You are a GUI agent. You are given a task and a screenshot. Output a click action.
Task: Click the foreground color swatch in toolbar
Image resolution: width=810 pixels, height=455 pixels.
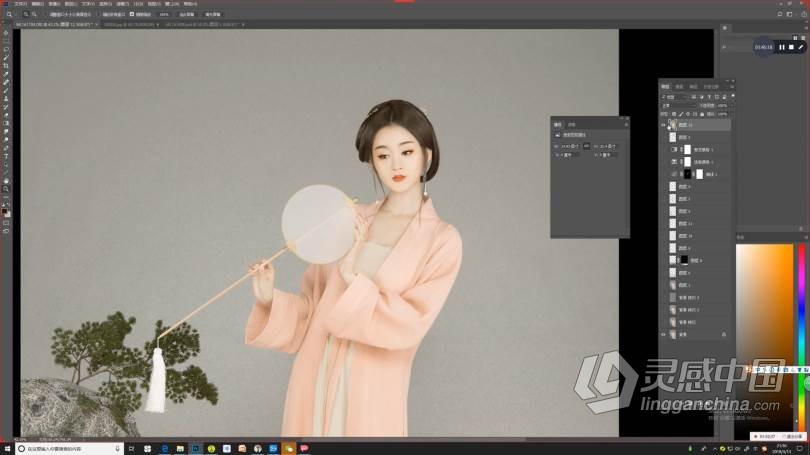coord(4,211)
